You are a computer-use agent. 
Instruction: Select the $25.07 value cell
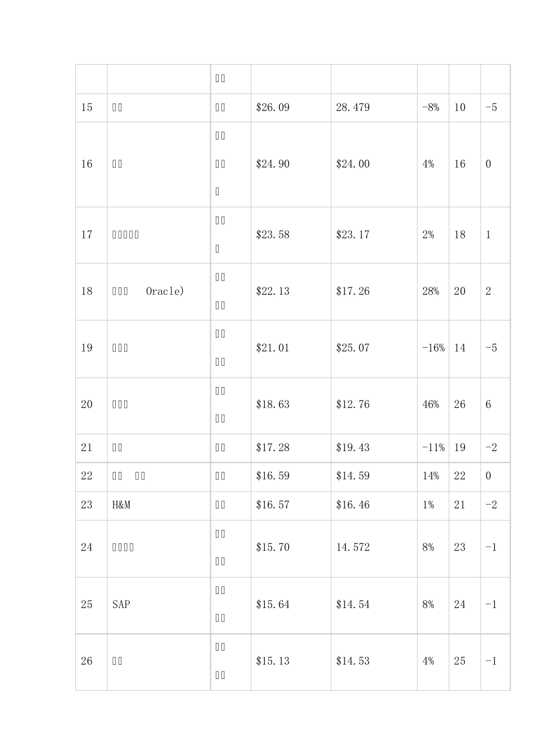click(x=353, y=348)
